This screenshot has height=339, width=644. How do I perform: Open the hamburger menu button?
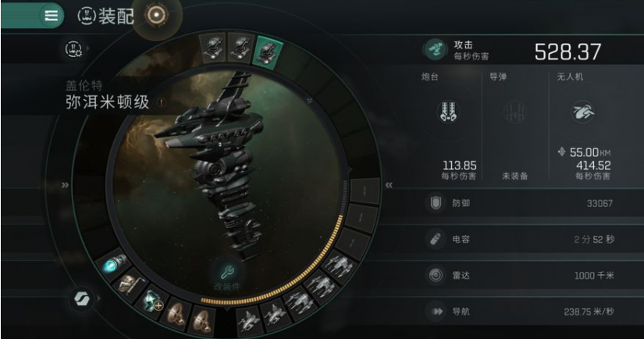[x=51, y=16]
